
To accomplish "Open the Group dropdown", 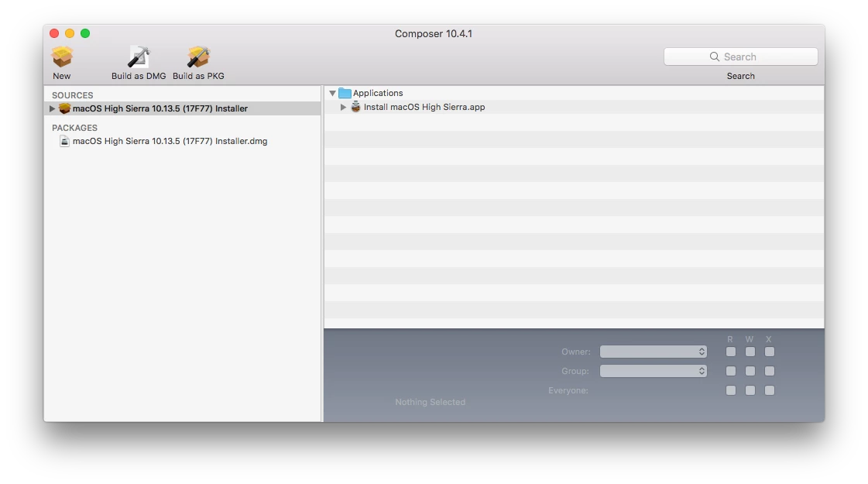I will click(x=654, y=371).
